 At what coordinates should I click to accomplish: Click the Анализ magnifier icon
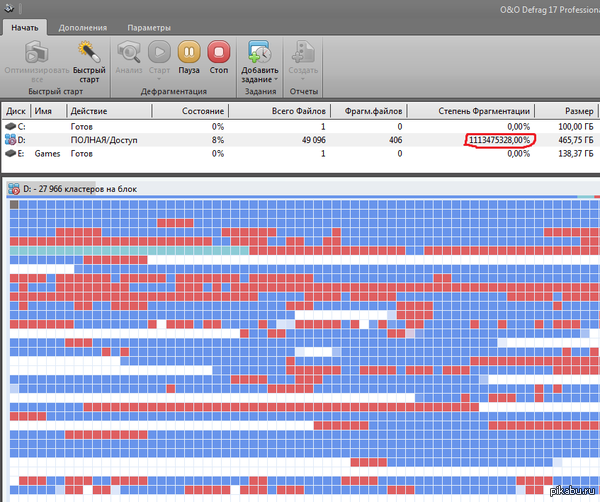click(129, 52)
